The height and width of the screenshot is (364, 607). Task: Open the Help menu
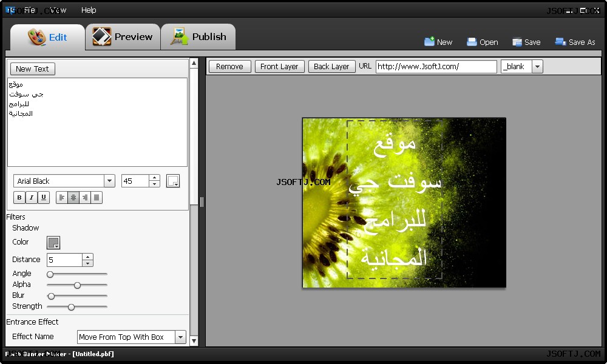pyautogui.click(x=89, y=10)
